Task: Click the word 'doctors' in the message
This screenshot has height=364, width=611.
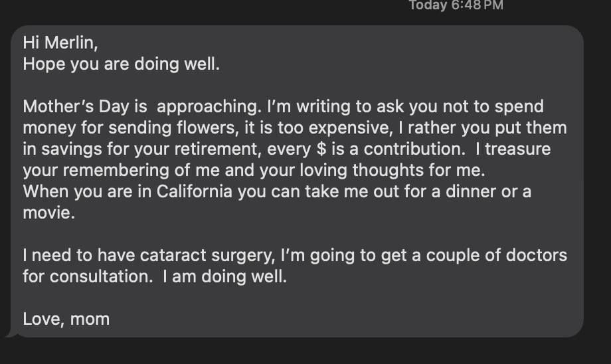Action: click(x=536, y=255)
